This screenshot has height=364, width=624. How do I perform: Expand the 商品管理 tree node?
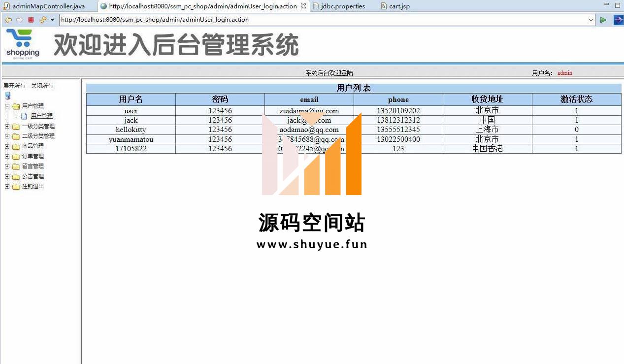(7, 146)
